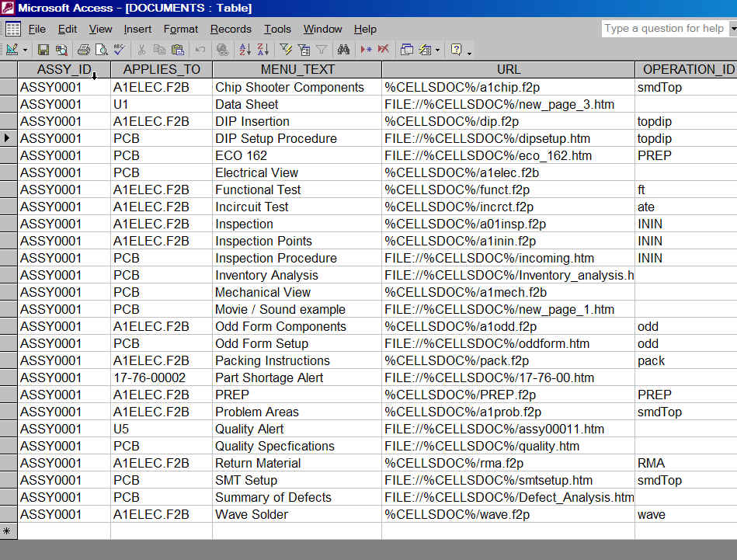Select the MENU_TEXT column header
The height and width of the screenshot is (560, 737).
297,70
